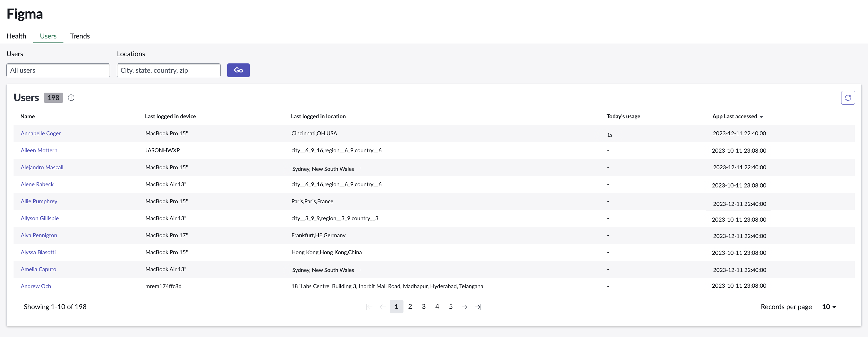The image size is (868, 337).
Task: Click Last logged in location column header
Action: pyautogui.click(x=319, y=116)
